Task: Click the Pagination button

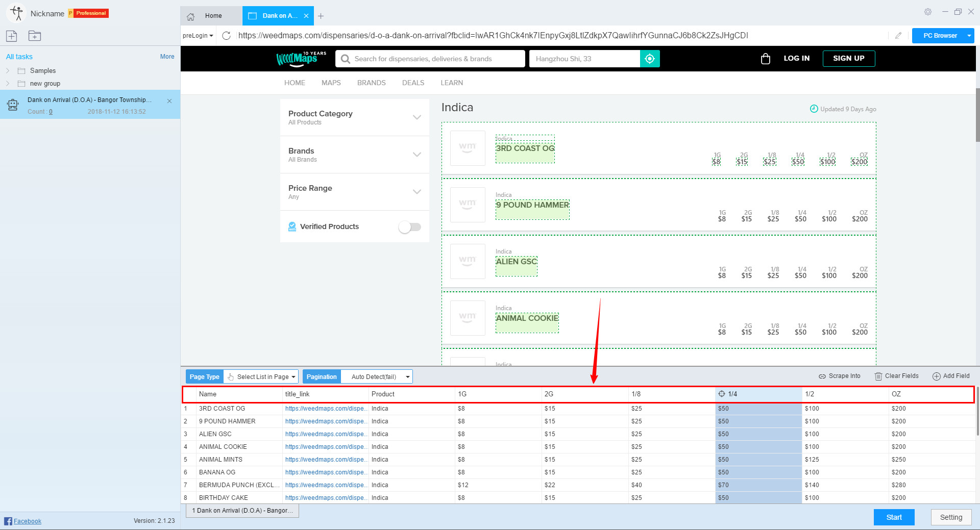Action: [322, 377]
